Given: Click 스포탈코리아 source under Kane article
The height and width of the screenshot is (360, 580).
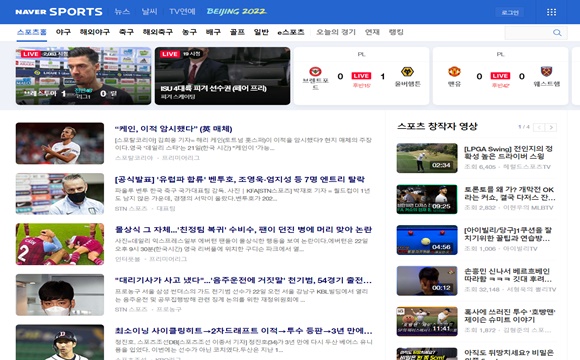Looking at the screenshot, I should pyautogui.click(x=134, y=158).
